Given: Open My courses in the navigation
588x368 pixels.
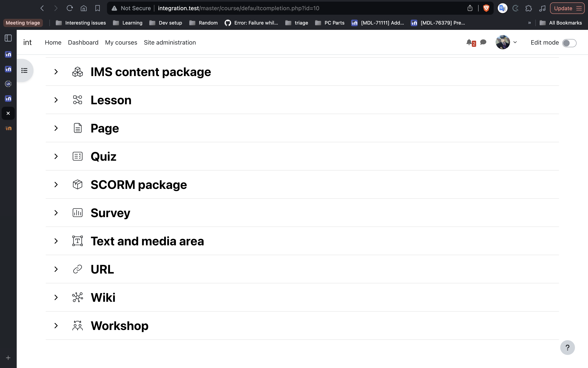Looking at the screenshot, I should pos(121,43).
